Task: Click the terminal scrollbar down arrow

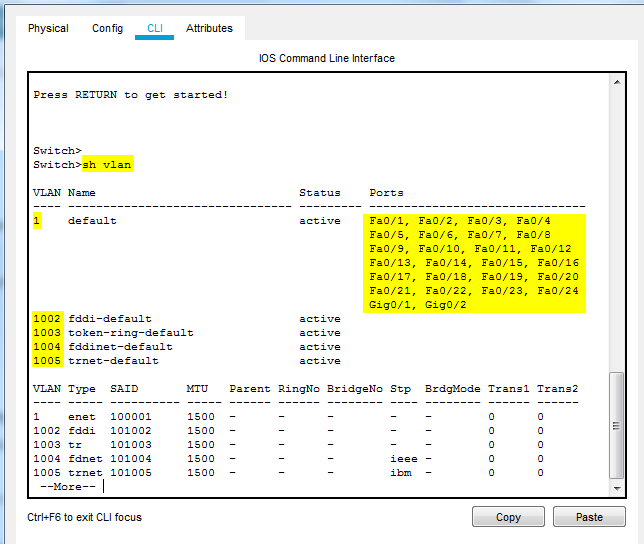Action: pyautogui.click(x=617, y=487)
